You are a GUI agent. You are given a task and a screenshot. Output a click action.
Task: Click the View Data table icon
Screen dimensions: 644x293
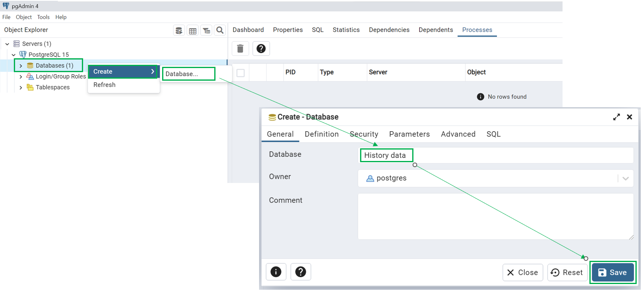point(193,31)
